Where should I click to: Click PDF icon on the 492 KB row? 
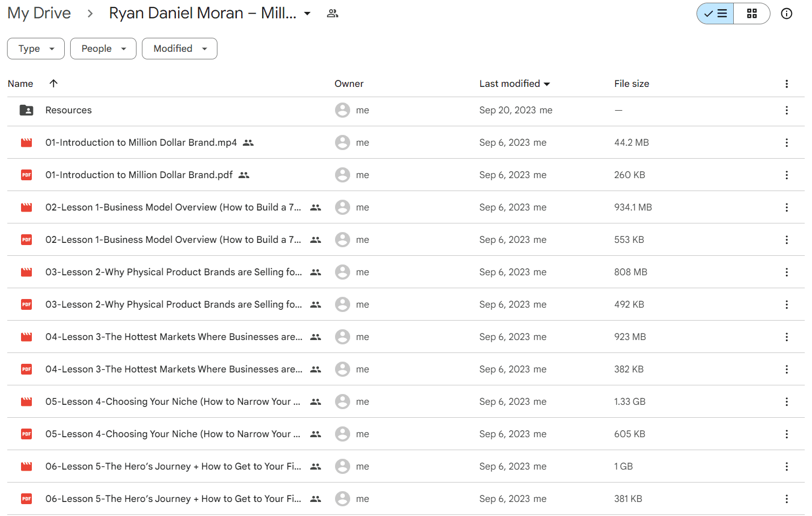click(26, 304)
